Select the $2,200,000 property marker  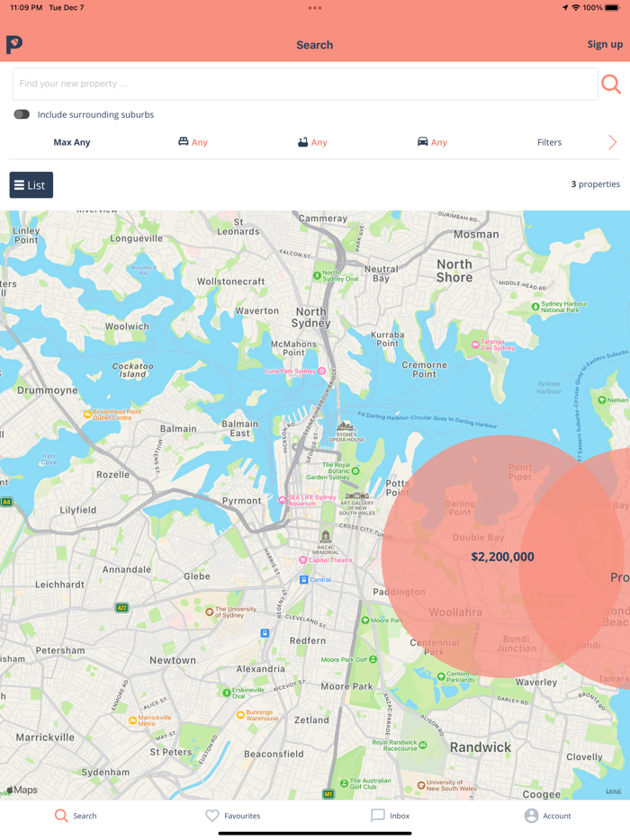point(502,557)
